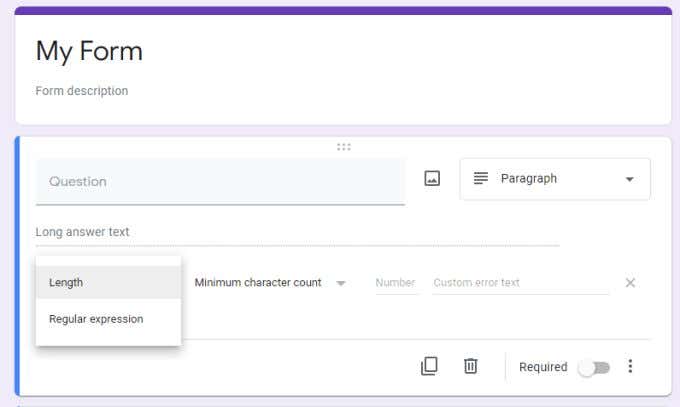Click the My Form title
Viewport: 680px width, 407px height.
(x=89, y=52)
